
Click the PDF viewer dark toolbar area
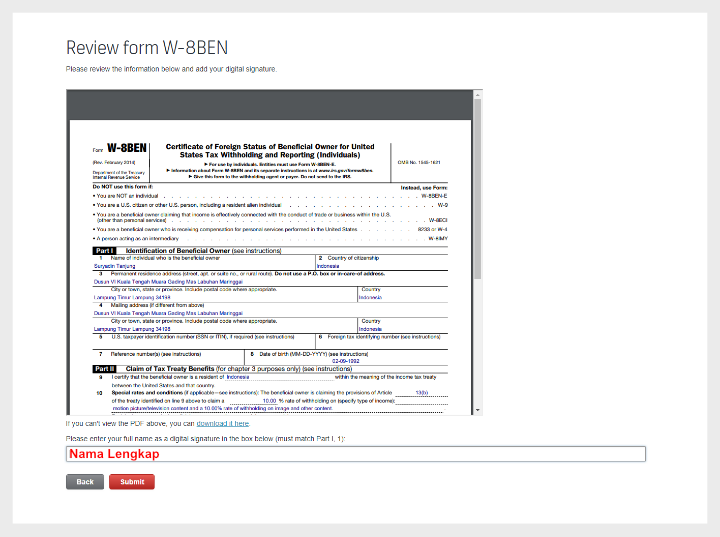tap(270, 105)
